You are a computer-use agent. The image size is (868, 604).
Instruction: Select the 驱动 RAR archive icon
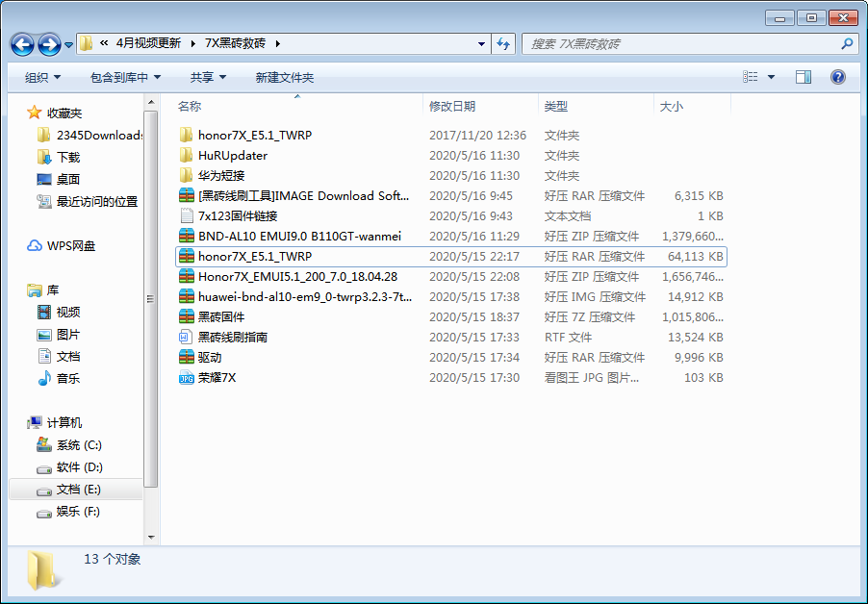187,358
